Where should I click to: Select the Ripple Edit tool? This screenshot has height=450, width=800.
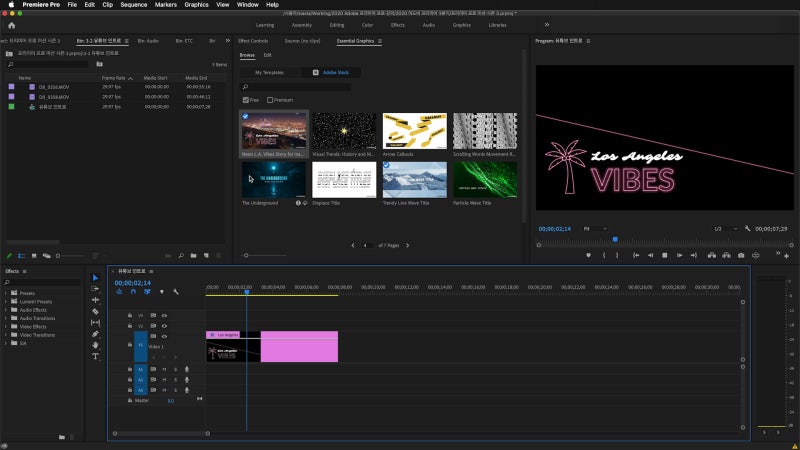coord(95,300)
